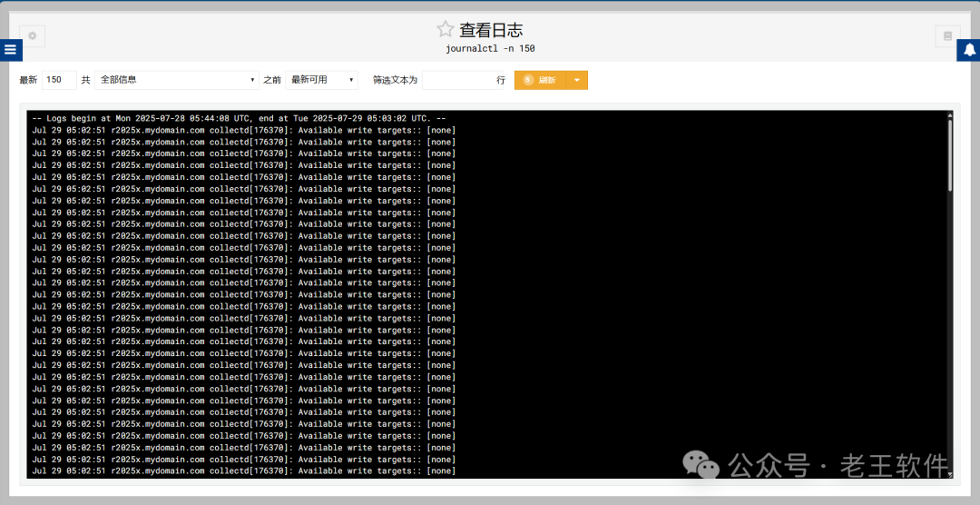Click the log panel vertical scrollbar thumb

(950, 154)
